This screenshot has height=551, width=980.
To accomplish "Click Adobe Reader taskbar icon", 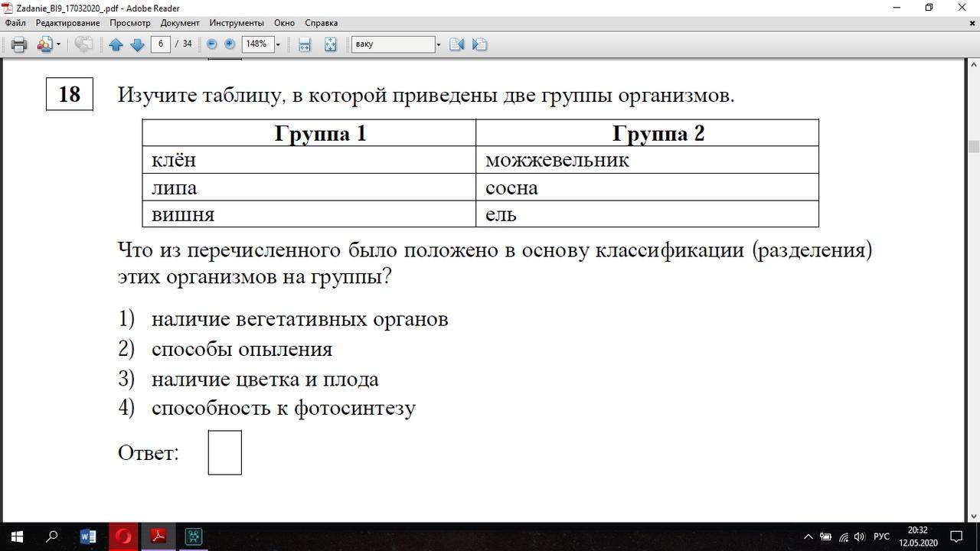I will (x=158, y=536).
